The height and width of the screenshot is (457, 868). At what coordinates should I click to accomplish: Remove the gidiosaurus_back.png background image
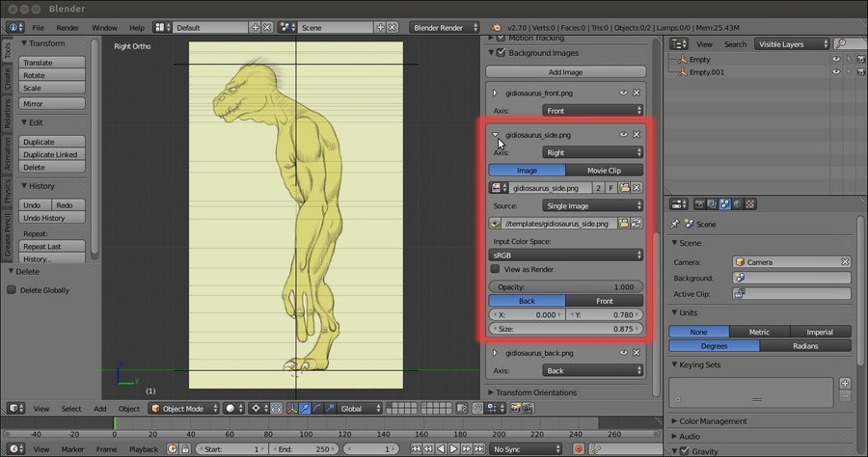pyautogui.click(x=637, y=353)
